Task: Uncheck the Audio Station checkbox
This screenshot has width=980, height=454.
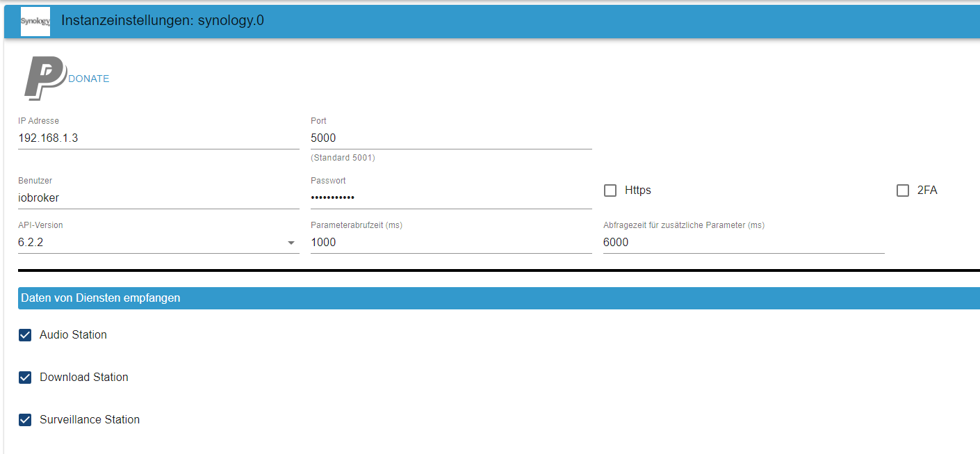Action: [25, 335]
